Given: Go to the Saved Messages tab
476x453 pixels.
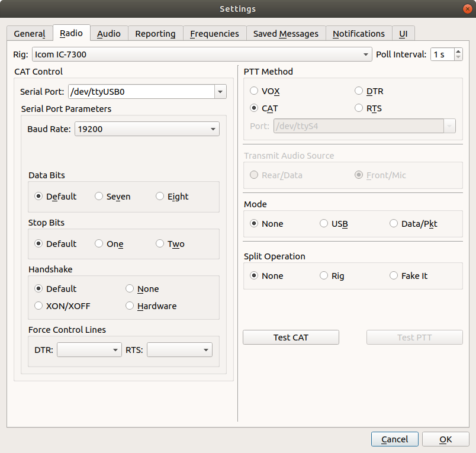Looking at the screenshot, I should pyautogui.click(x=286, y=33).
